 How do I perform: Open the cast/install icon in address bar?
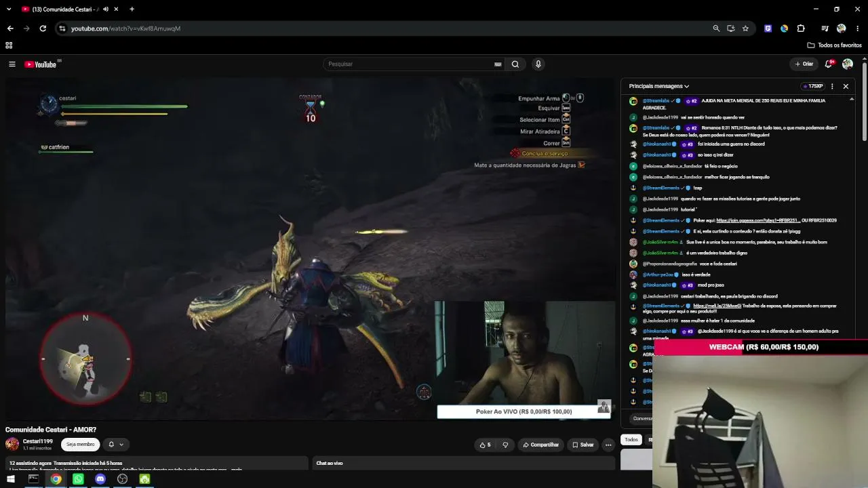coord(731,28)
